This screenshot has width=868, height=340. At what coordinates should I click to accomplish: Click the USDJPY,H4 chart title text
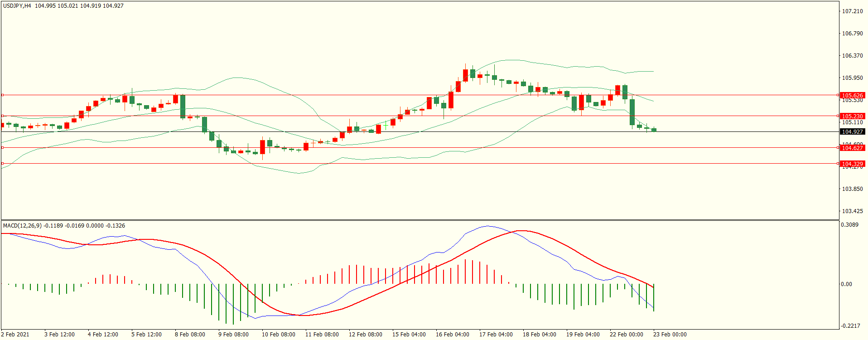tap(17, 6)
